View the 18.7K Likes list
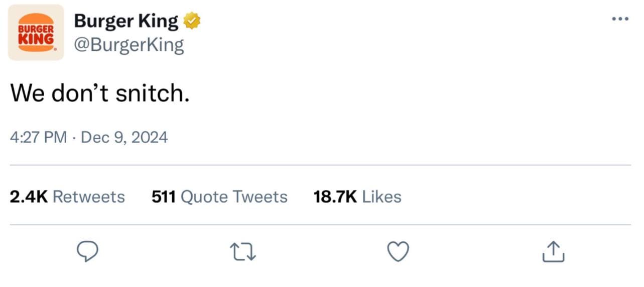Screen dimensions: 644x287 click(357, 197)
